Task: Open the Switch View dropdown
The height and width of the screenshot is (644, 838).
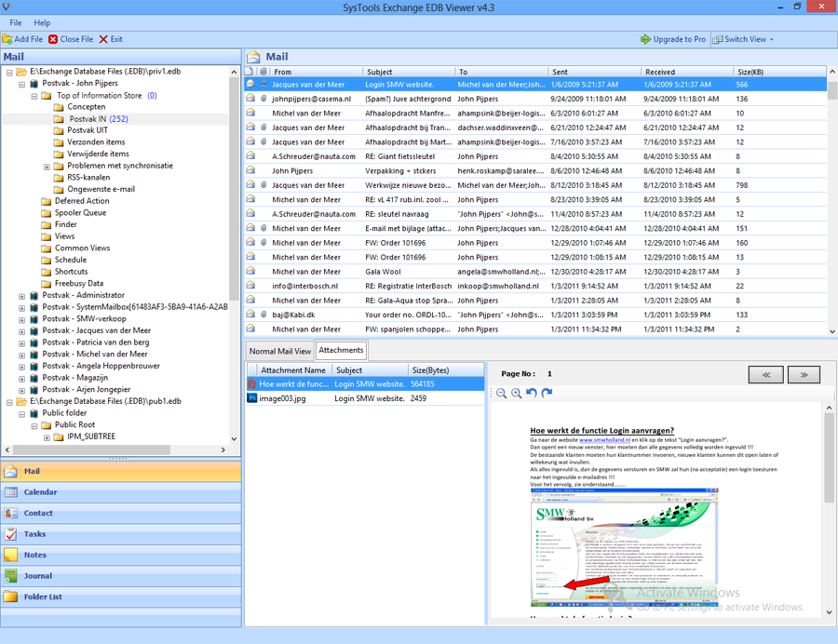Action: coord(743,39)
